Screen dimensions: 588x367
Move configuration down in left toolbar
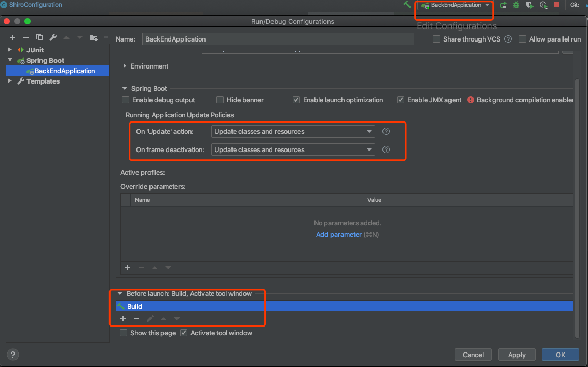79,37
